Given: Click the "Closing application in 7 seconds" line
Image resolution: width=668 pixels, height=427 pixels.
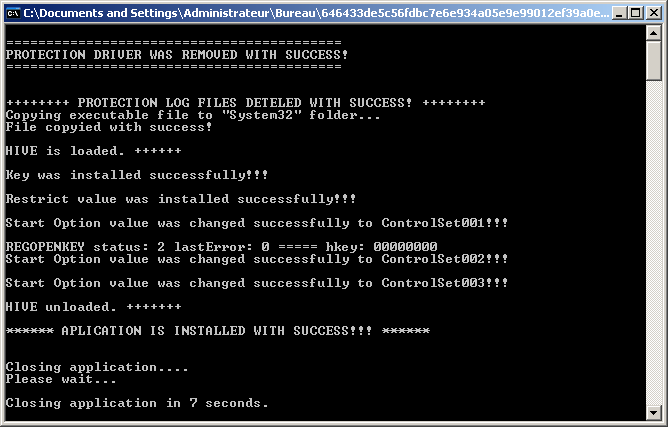Looking at the screenshot, I should (137, 403).
